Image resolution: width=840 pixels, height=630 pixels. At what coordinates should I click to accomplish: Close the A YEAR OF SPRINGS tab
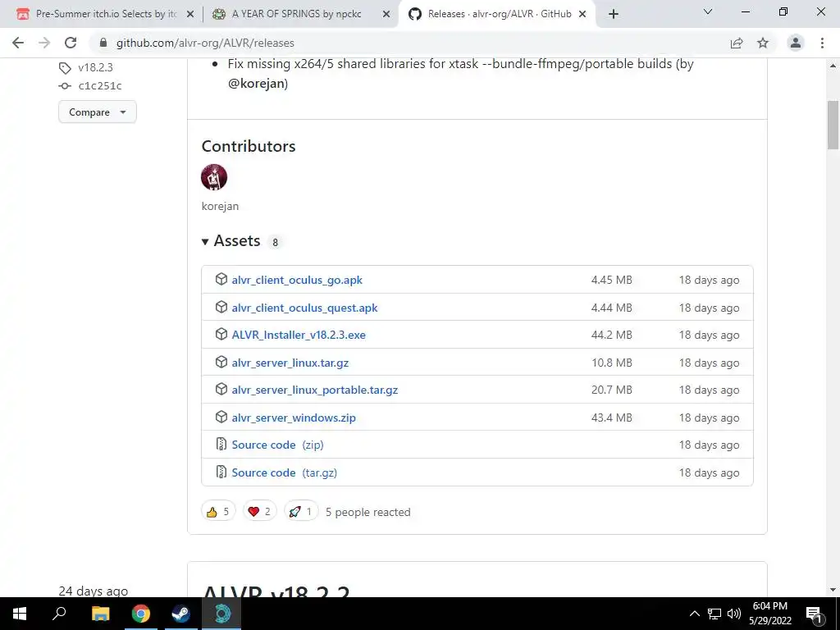pos(386,15)
